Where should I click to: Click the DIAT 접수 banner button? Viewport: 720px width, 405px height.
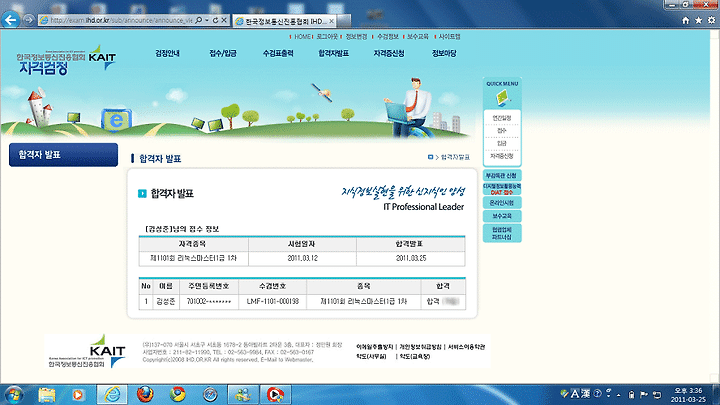pos(502,189)
